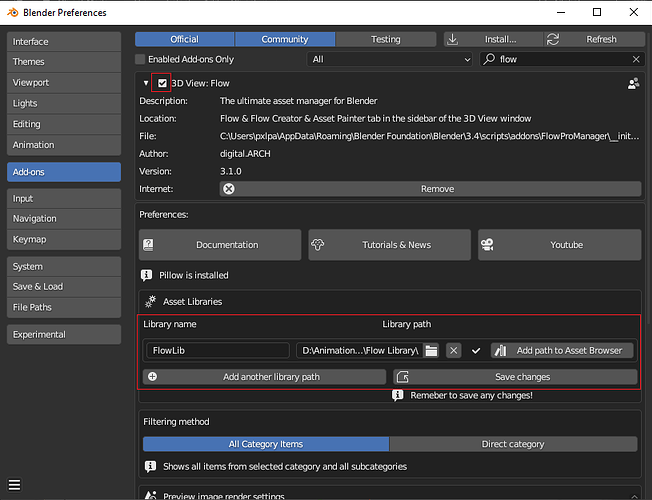Click the Refresh arrows icon
652x500 pixels.
(553, 39)
